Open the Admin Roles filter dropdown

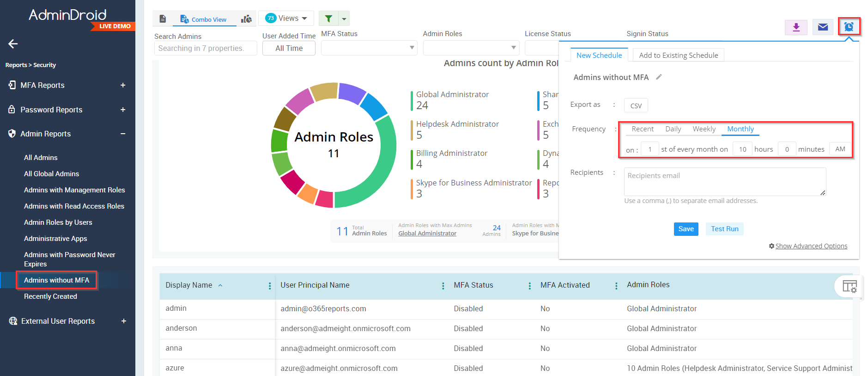(x=471, y=48)
